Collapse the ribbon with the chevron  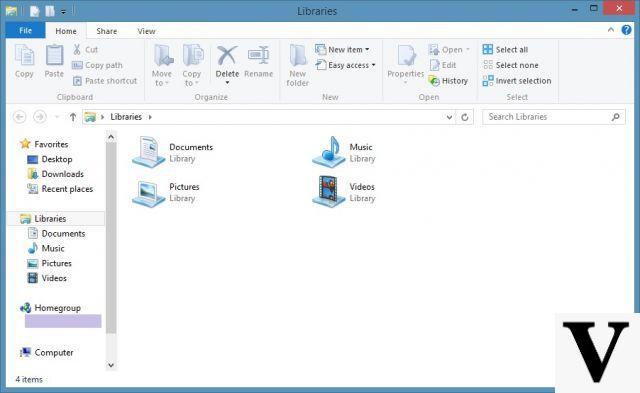point(611,30)
